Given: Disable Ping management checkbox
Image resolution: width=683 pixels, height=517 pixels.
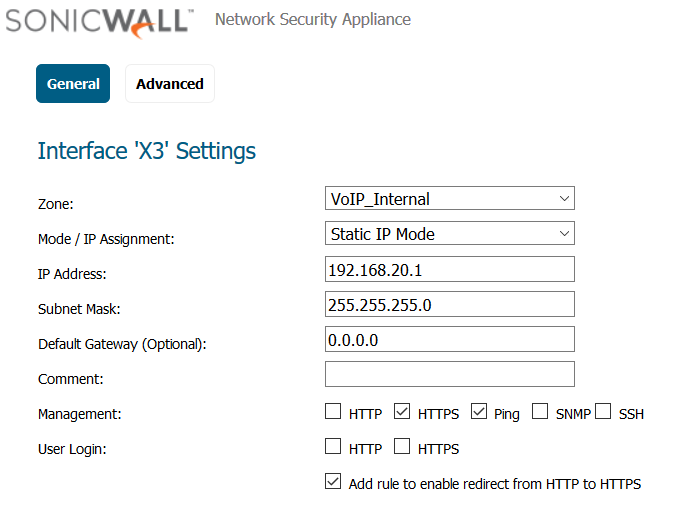Looking at the screenshot, I should point(479,411).
